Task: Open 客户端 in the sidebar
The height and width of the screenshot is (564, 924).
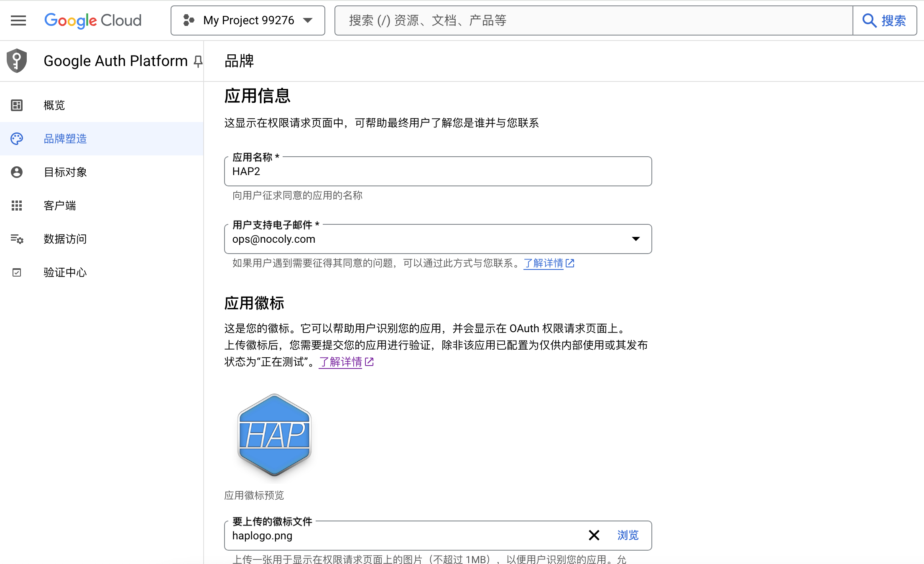Action: [102, 206]
